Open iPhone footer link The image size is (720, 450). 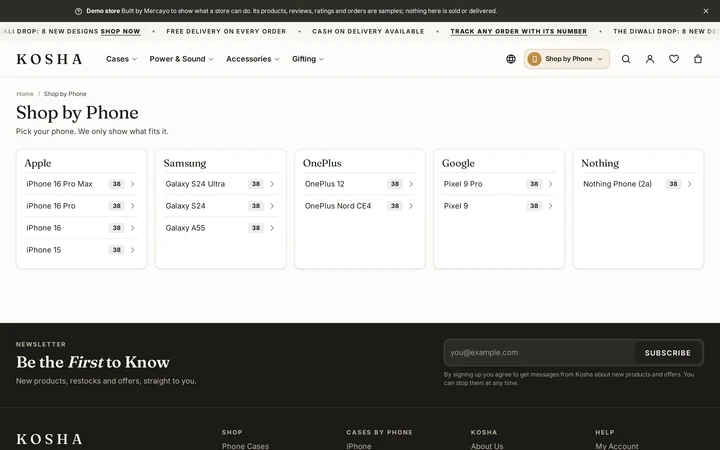click(x=359, y=446)
